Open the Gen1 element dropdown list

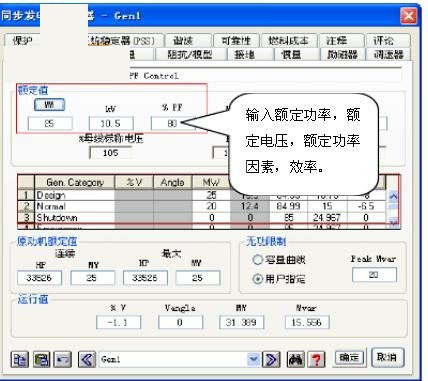254,359
